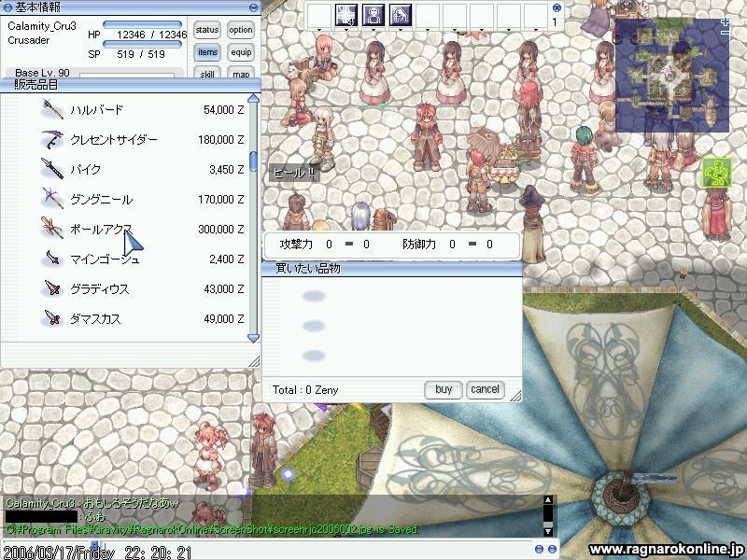Select the ダマスカス item name

[95, 318]
